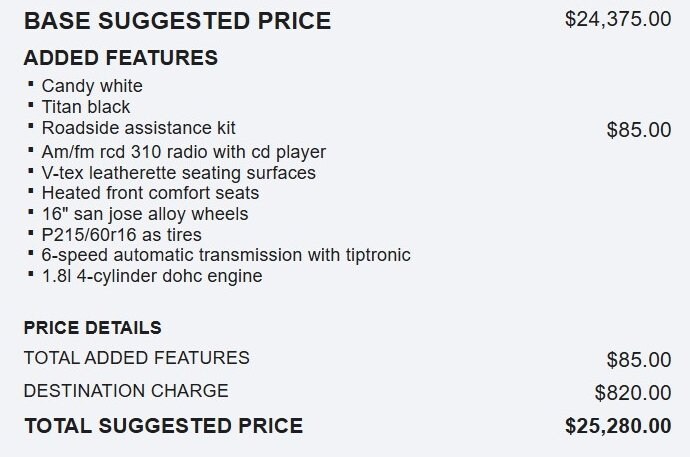The width and height of the screenshot is (690, 457).
Task: Click the Destination Charge label
Action: 126,391
